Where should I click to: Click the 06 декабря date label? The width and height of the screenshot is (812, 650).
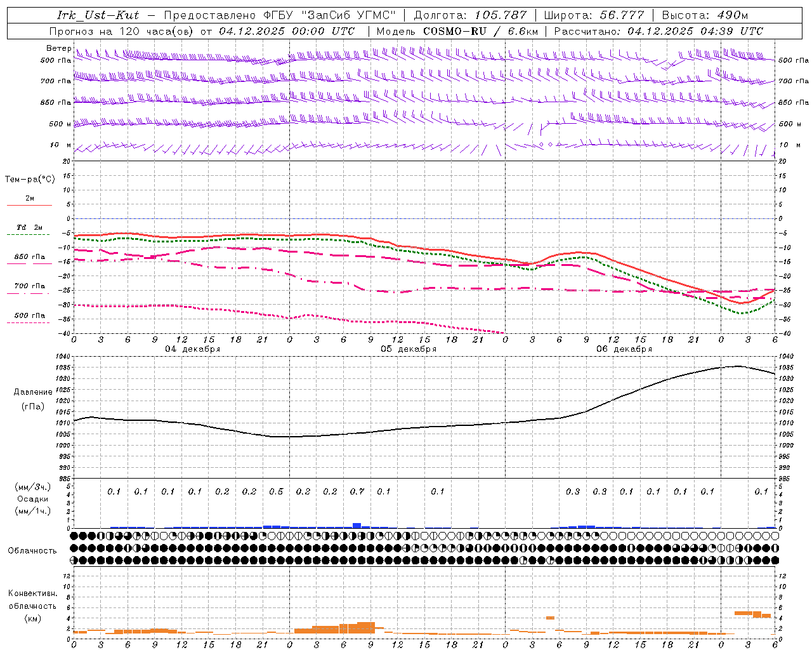(624, 349)
